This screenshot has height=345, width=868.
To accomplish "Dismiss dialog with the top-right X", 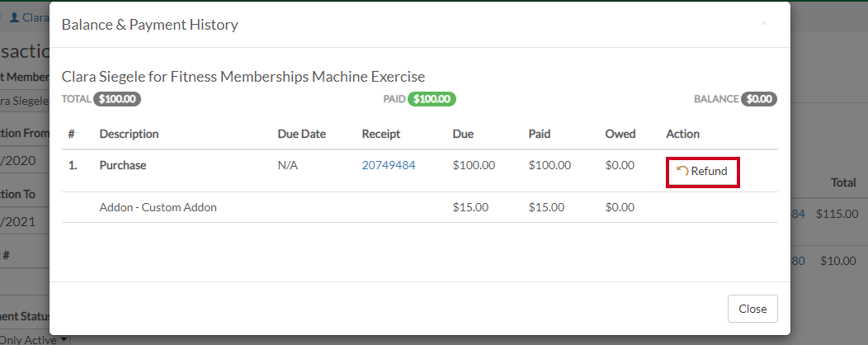I will (764, 23).
